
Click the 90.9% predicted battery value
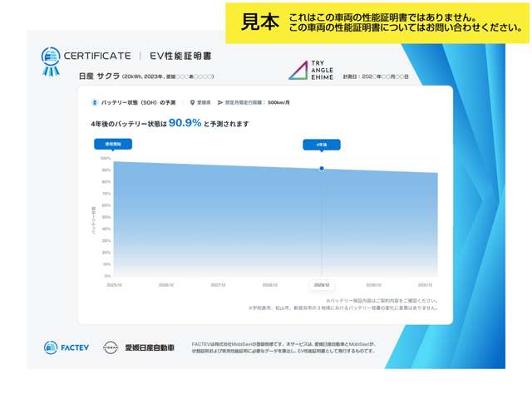coord(185,123)
